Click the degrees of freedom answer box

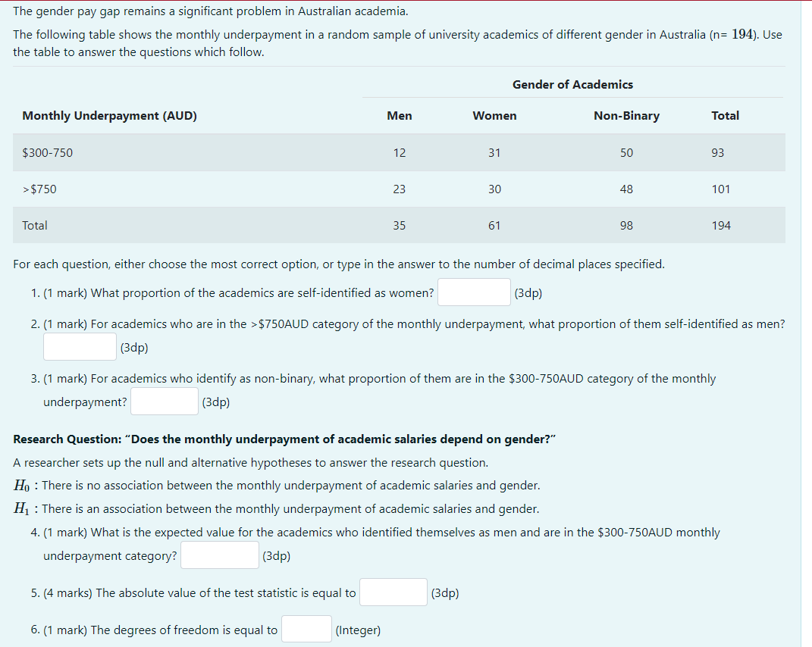(x=306, y=629)
